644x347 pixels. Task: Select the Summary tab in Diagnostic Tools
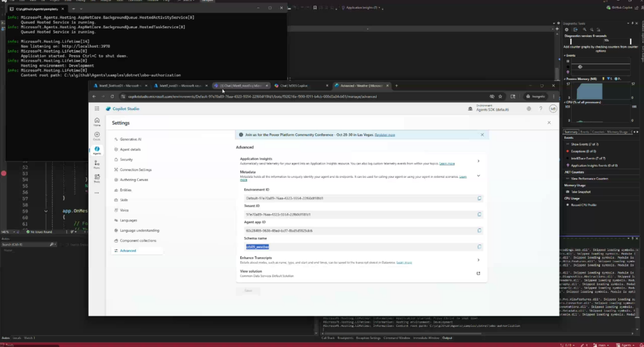coord(570,132)
